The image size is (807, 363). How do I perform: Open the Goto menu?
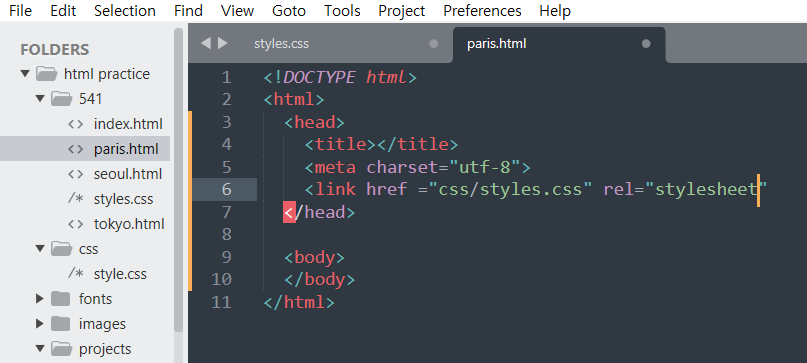point(289,11)
